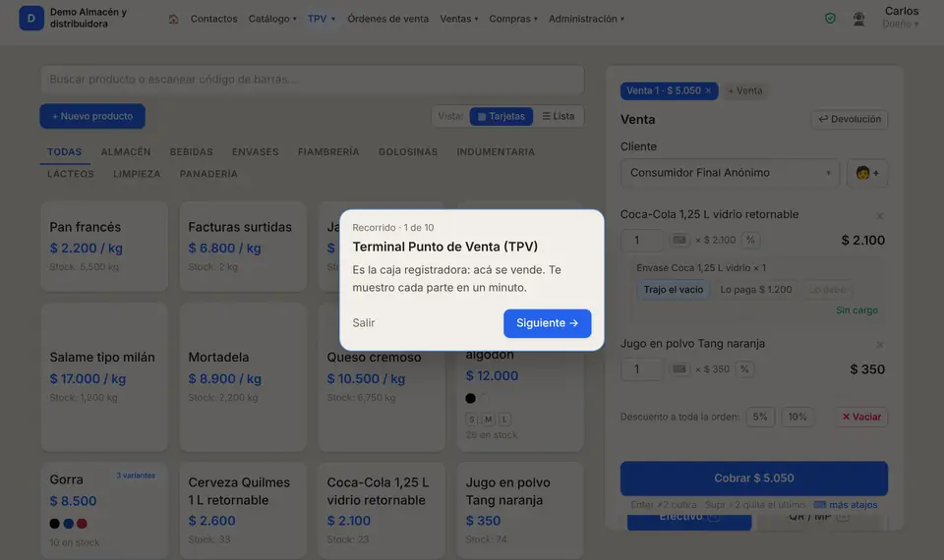Open the Administración dropdown menu

[586, 19]
